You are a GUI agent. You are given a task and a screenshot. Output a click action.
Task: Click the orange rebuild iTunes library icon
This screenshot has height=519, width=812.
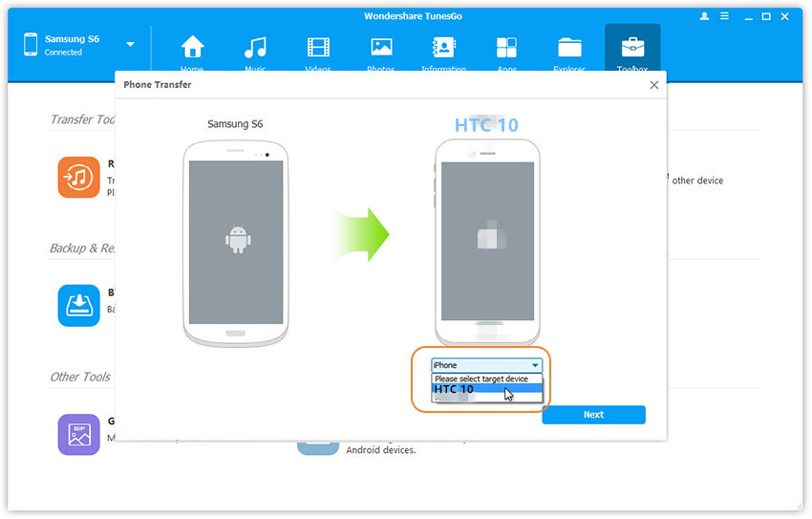tap(78, 178)
